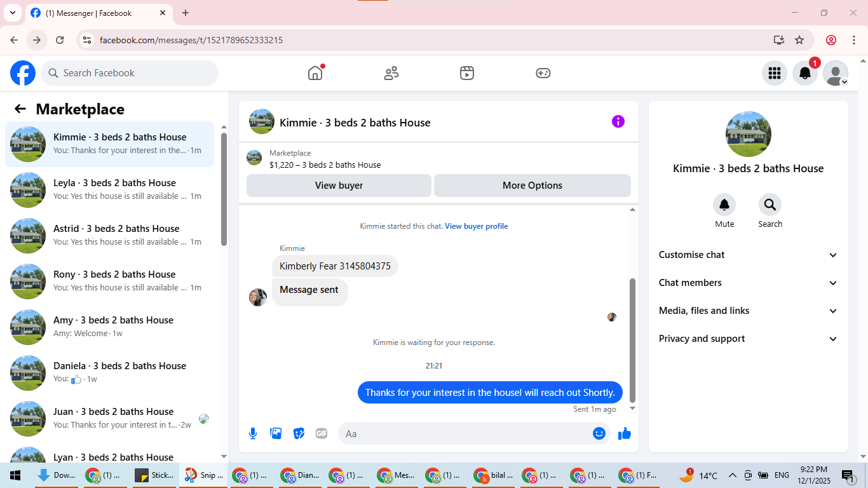Reload the page with the browser refresh icon

pos(60,40)
